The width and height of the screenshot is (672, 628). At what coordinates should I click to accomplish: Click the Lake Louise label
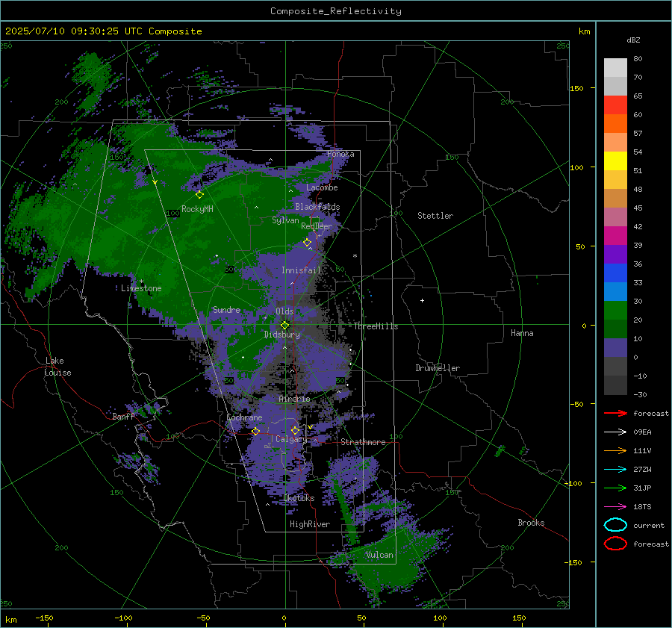click(x=57, y=367)
